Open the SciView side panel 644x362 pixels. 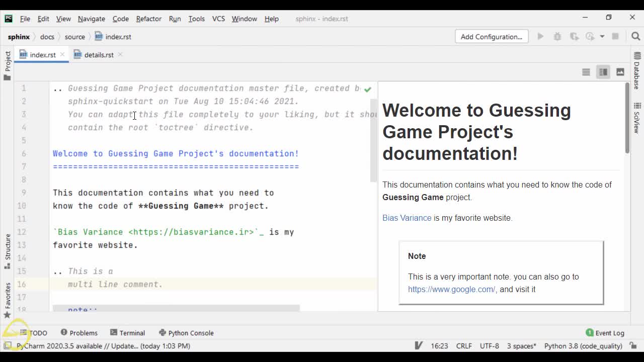pos(637,118)
